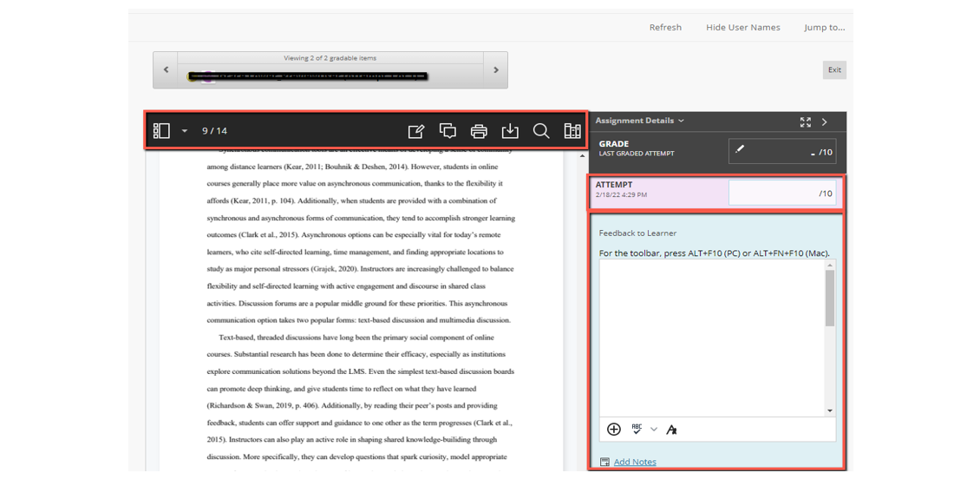Download the submission file
Screen dimensions: 980x486
510,131
